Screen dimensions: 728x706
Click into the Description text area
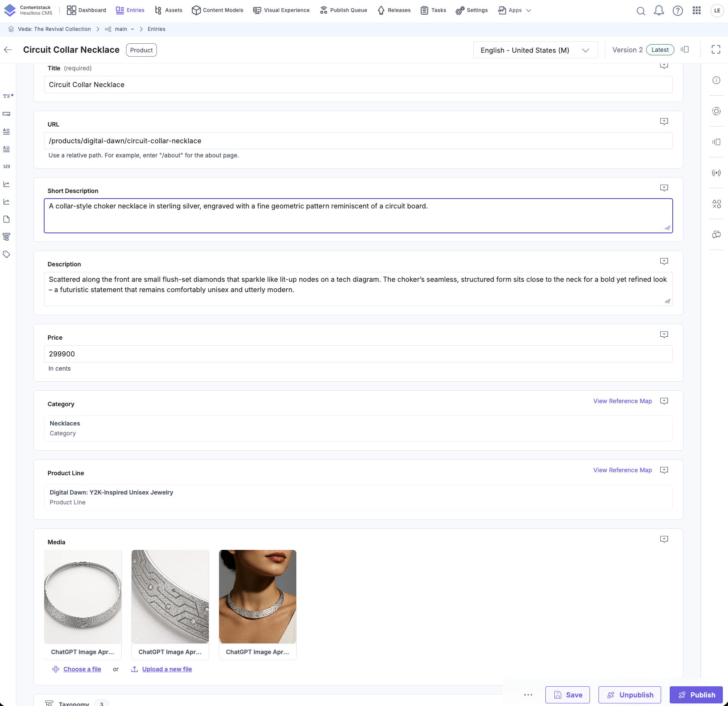[358, 289]
